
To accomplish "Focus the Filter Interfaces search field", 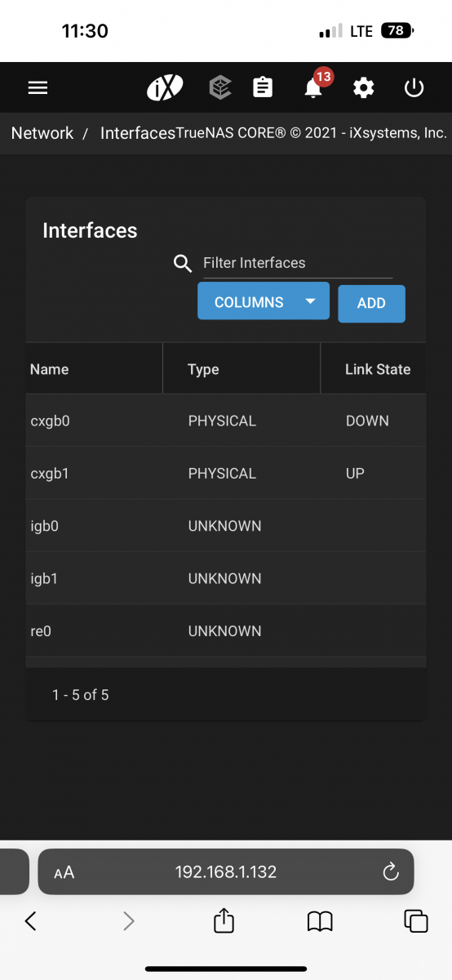I will [x=298, y=263].
